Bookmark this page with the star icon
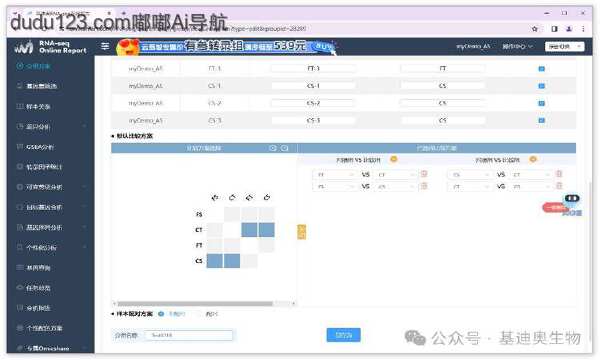The height and width of the screenshot is (360, 600). (535, 29)
